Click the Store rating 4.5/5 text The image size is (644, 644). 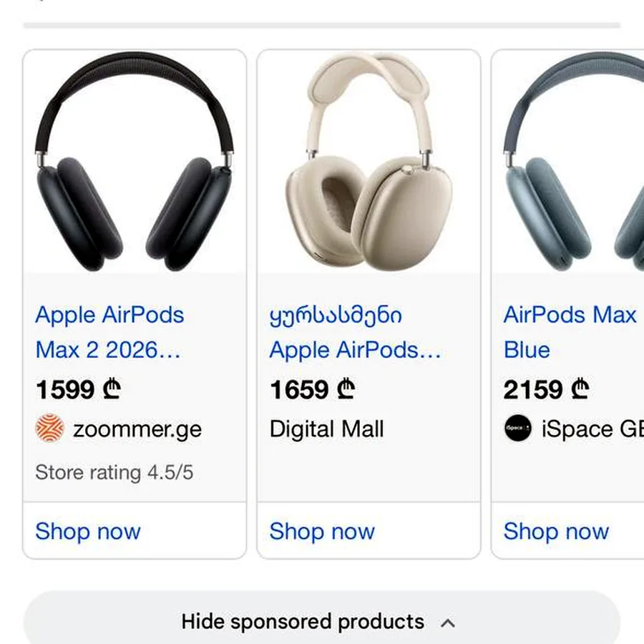[114, 472]
